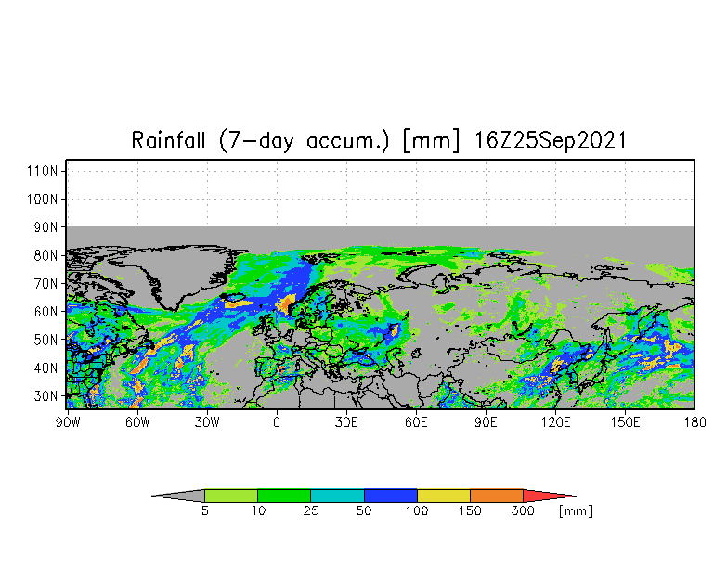Click the longitude label '180'
Image resolution: width=728 pixels, height=568 pixels.
click(695, 422)
